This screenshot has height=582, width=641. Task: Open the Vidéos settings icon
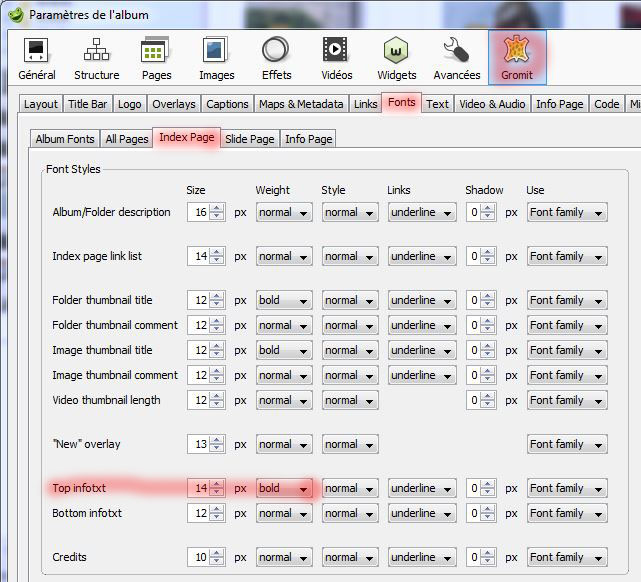click(x=335, y=58)
